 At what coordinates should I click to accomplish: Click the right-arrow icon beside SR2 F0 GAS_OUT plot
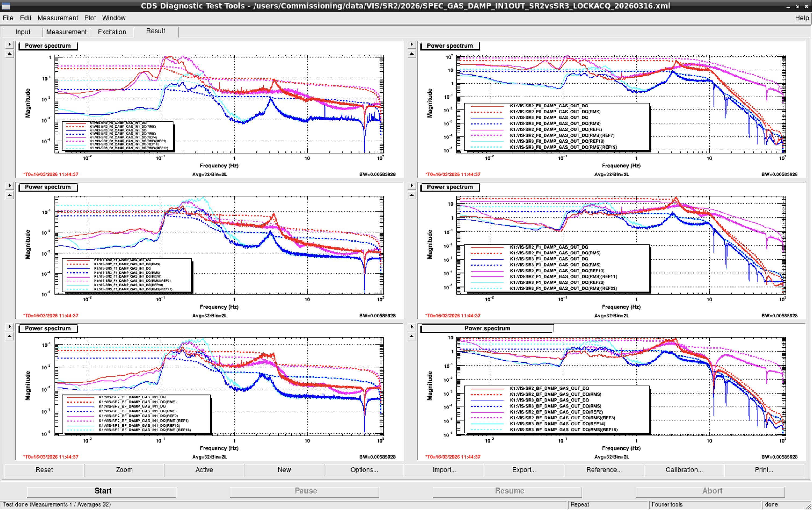click(x=412, y=44)
